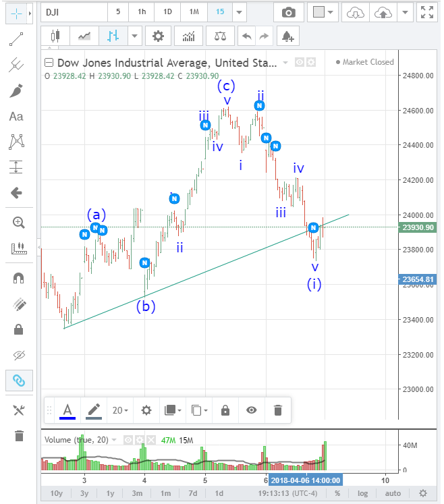Switch to candlestick chart style

coord(55,36)
